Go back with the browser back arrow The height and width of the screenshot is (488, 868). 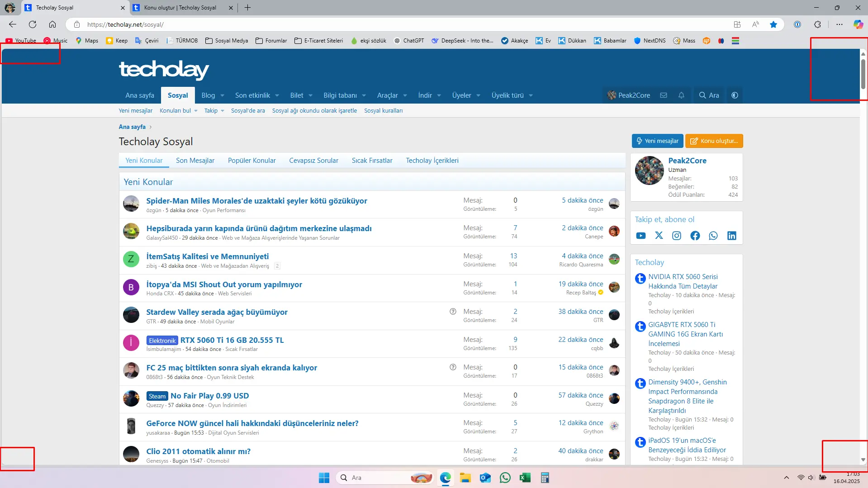[13, 24]
